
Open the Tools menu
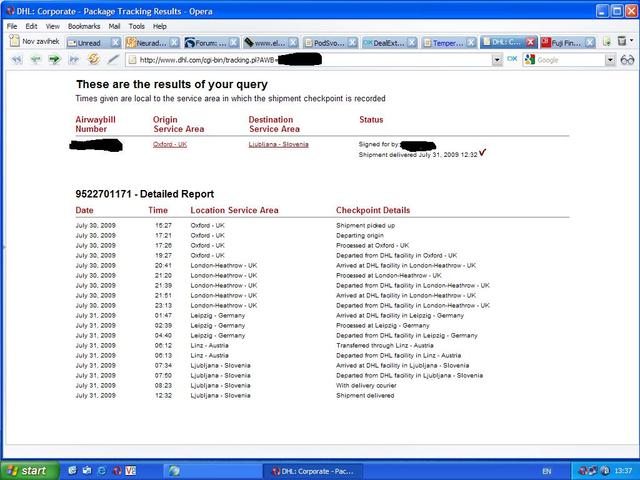pyautogui.click(x=136, y=26)
